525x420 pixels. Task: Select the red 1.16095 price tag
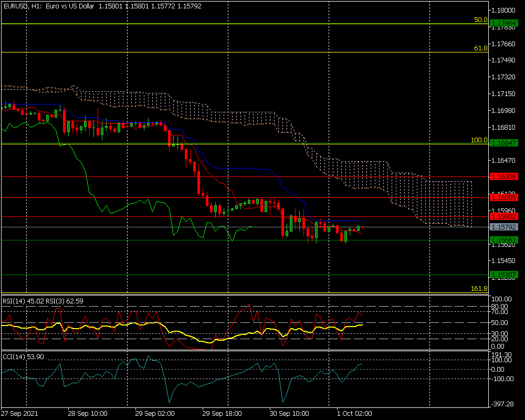coord(503,197)
